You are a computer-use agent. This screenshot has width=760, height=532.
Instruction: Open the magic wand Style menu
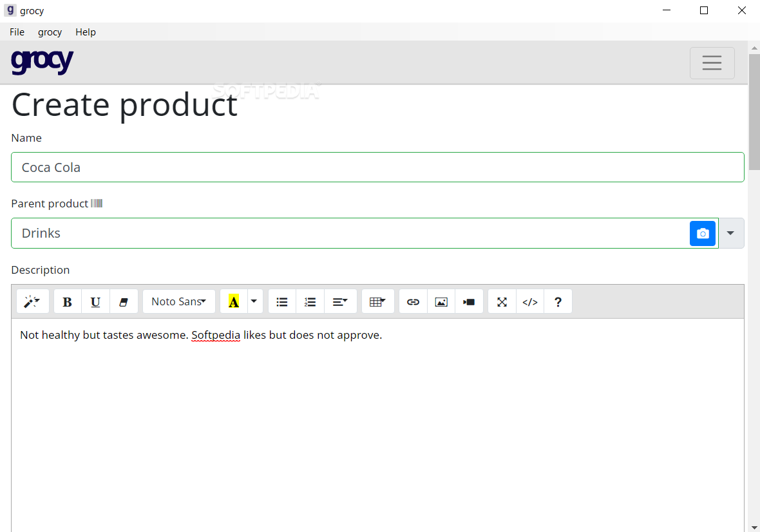click(x=32, y=301)
